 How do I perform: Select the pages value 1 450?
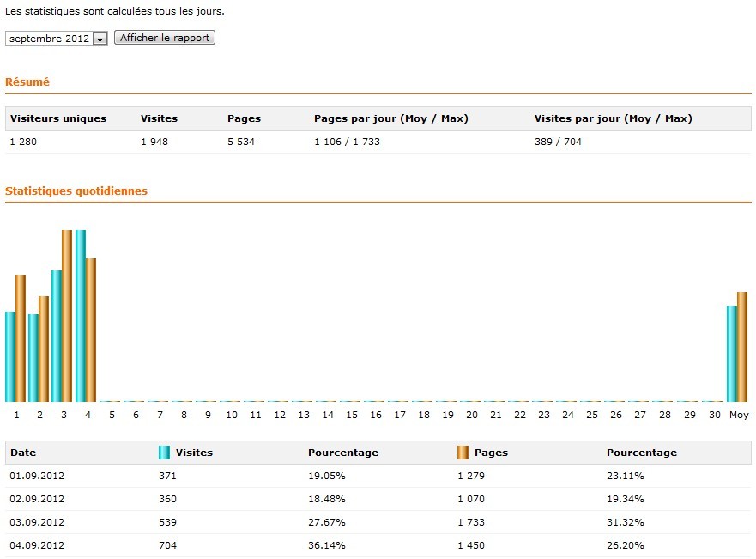[x=471, y=545]
